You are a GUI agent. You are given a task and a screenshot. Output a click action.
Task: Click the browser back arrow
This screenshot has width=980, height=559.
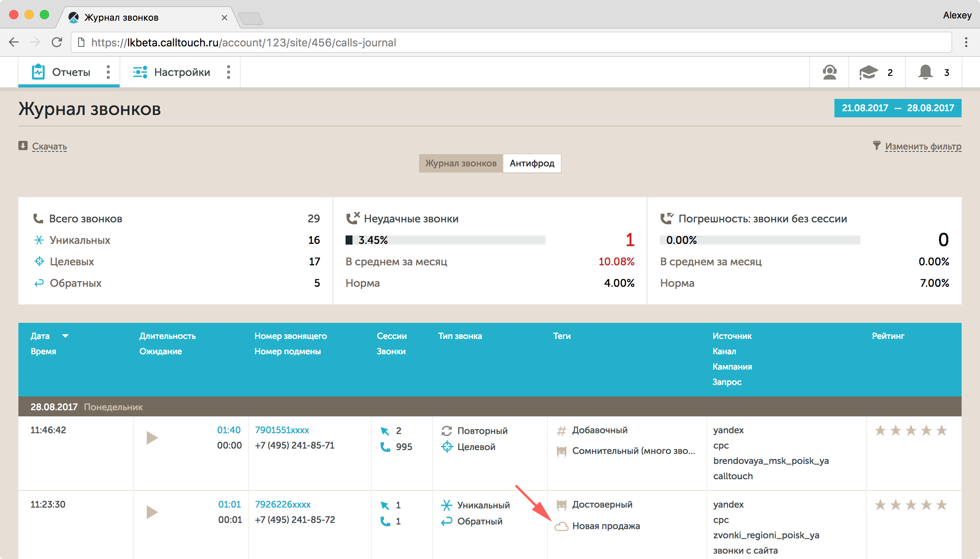point(14,42)
